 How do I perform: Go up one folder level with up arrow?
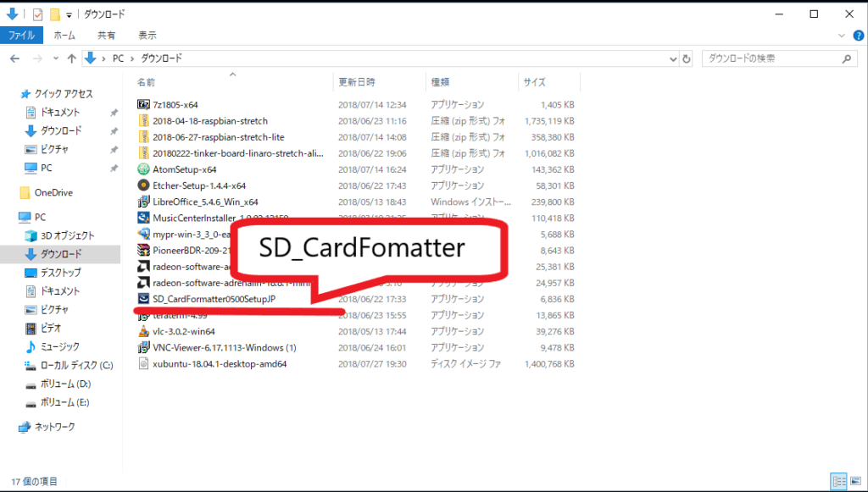click(x=71, y=58)
